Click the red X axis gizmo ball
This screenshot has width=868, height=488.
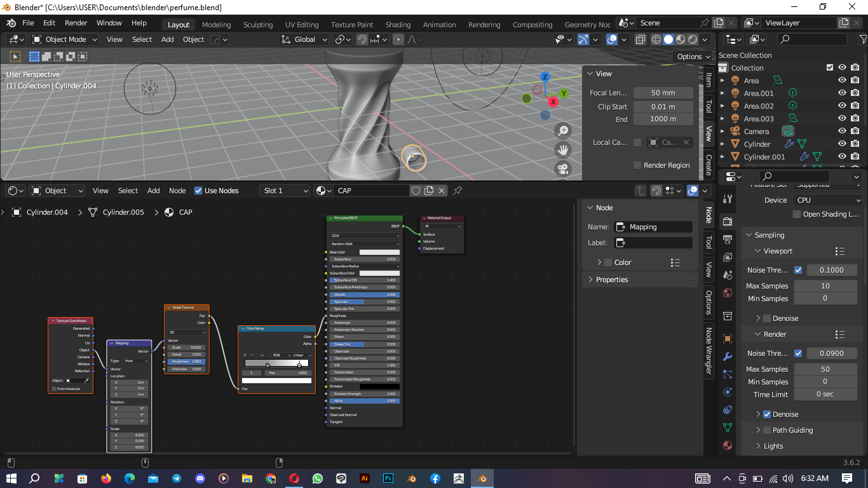coord(553,102)
